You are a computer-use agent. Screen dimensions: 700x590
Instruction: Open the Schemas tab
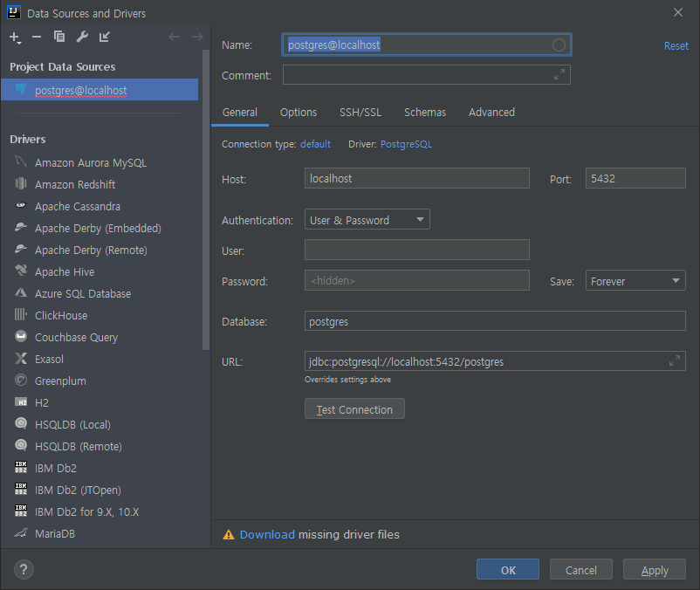tap(425, 112)
